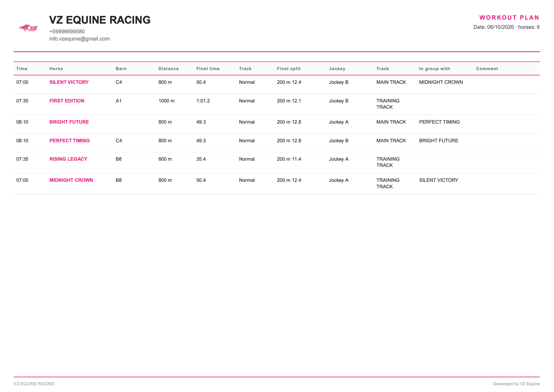
Task: Click MAIN TRACK in the SILENT VICTORY row
Action: (391, 82)
